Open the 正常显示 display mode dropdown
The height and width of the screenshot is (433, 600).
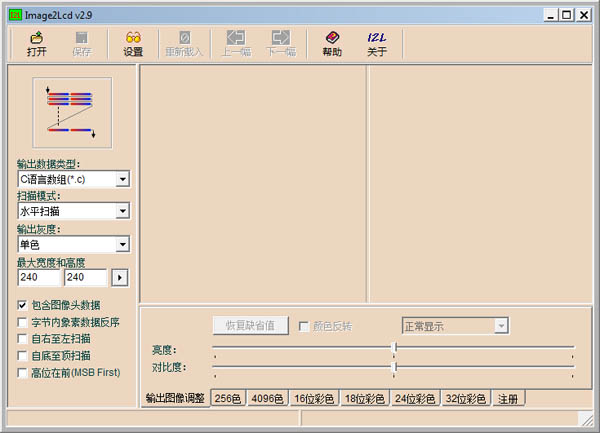[x=501, y=326]
